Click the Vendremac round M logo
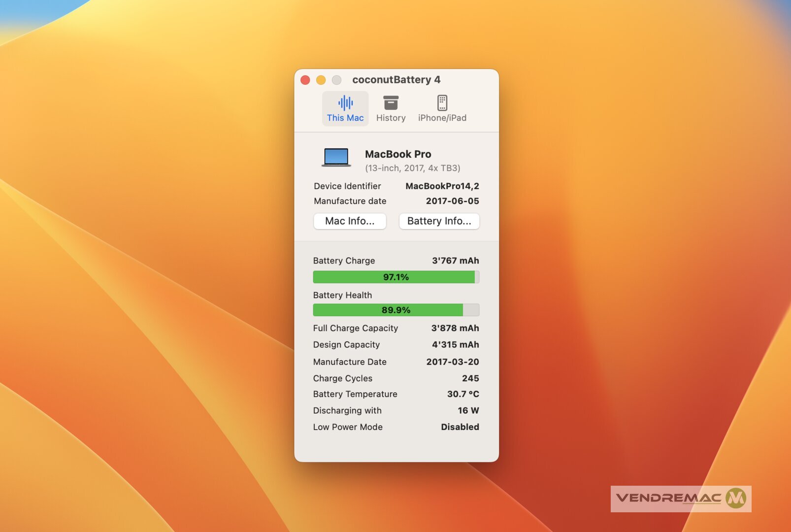Image resolution: width=791 pixels, height=532 pixels. tap(736, 498)
